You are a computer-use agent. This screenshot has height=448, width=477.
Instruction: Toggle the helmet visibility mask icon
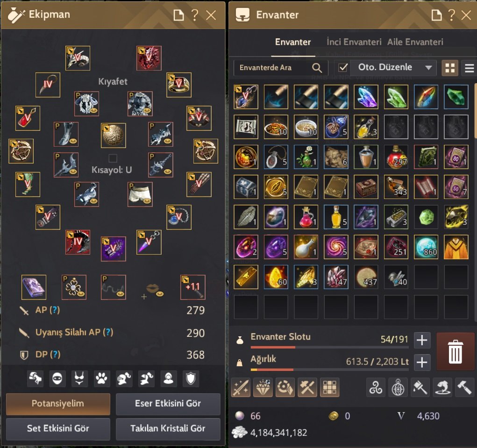57,379
